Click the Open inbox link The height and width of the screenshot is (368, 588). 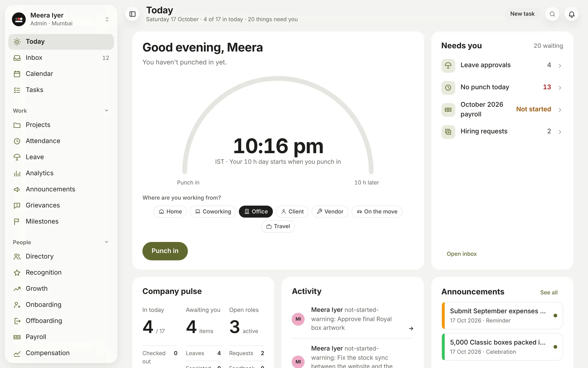click(x=462, y=254)
